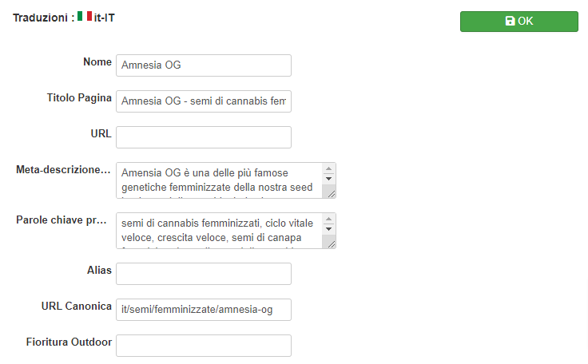Click inside the Meta-descrizione textarea
This screenshot has height=364, width=588.
[220, 180]
